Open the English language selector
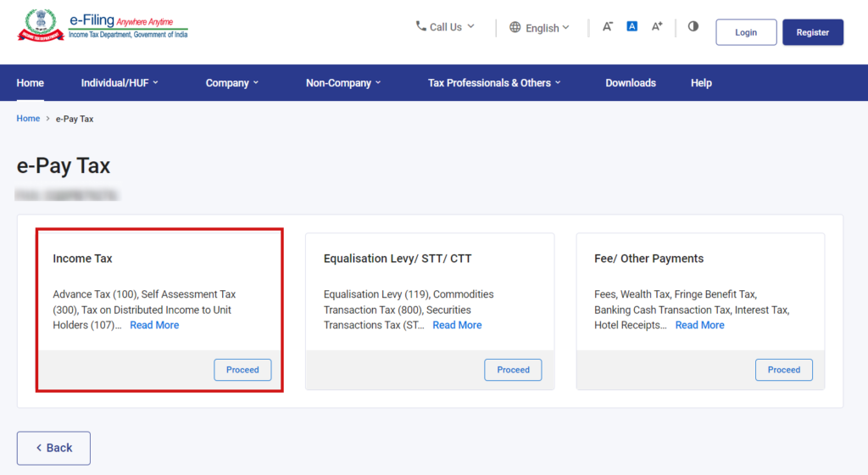 coord(539,28)
